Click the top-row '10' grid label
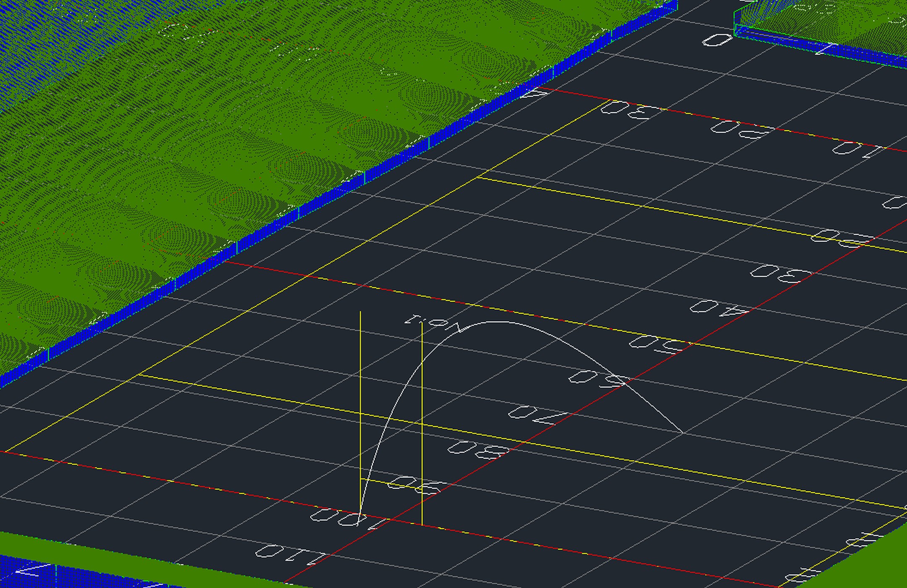The height and width of the screenshot is (588, 907). (857, 150)
